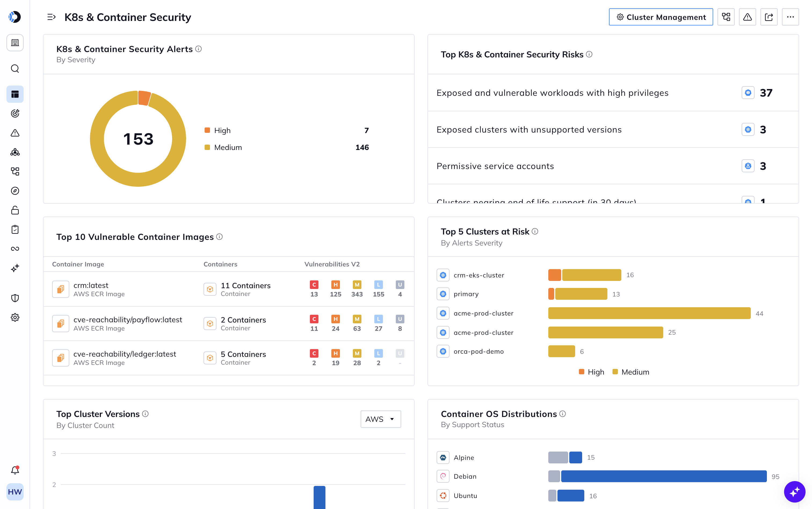The image size is (812, 509).
Task: Open the compliance clipboard icon in the sidebar
Action: point(15,230)
